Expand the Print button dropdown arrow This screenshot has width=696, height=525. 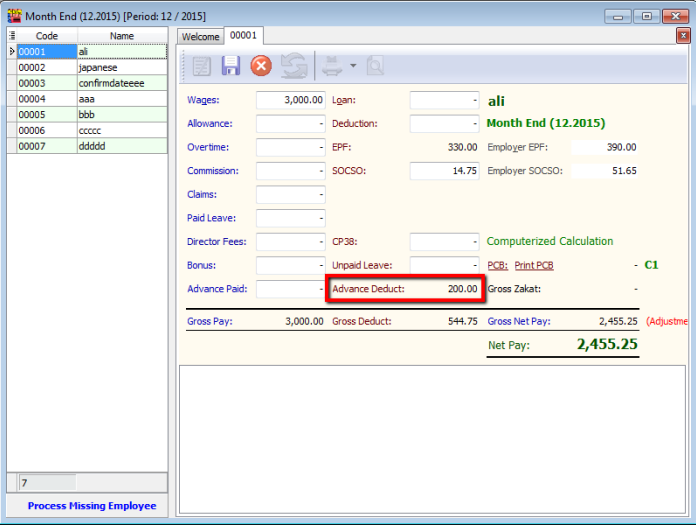pos(352,68)
